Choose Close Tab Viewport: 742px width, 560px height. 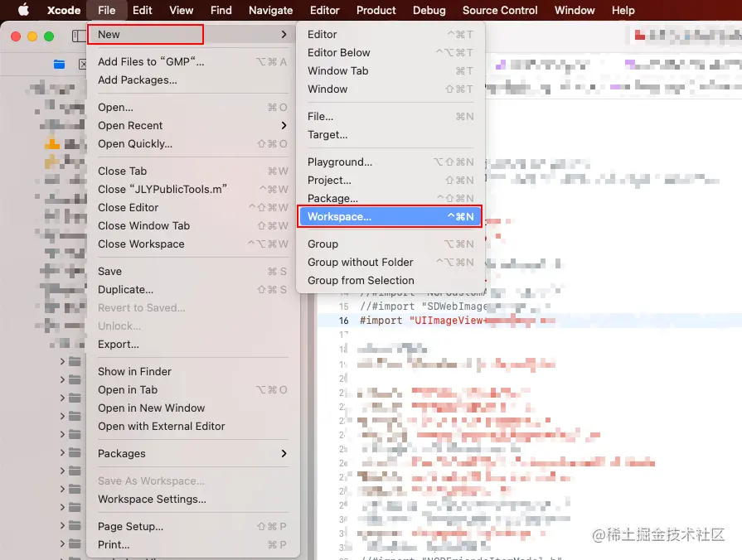pos(192,171)
